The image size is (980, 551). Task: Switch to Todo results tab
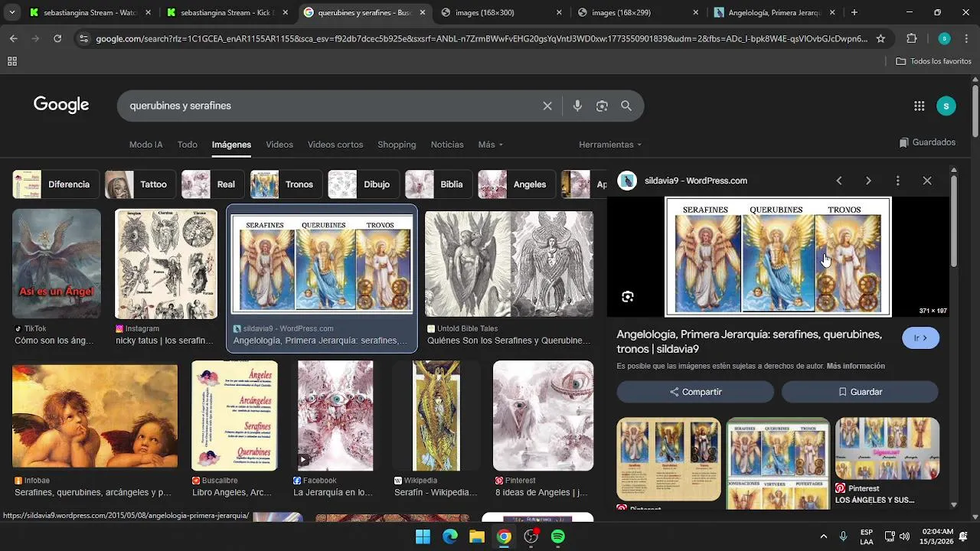pyautogui.click(x=188, y=145)
